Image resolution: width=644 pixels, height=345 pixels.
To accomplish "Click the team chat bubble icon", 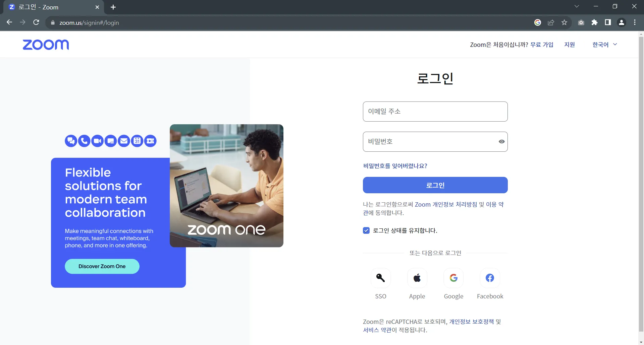I will (71, 141).
